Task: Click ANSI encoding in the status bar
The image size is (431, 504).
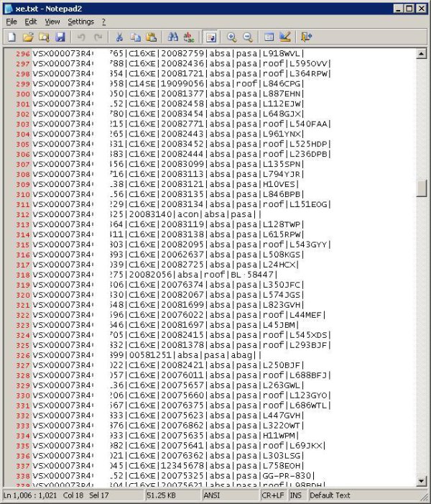Action: pos(213,495)
